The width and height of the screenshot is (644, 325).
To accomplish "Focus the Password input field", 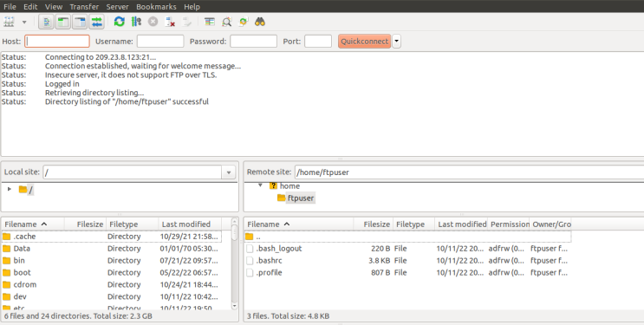I will (253, 41).
